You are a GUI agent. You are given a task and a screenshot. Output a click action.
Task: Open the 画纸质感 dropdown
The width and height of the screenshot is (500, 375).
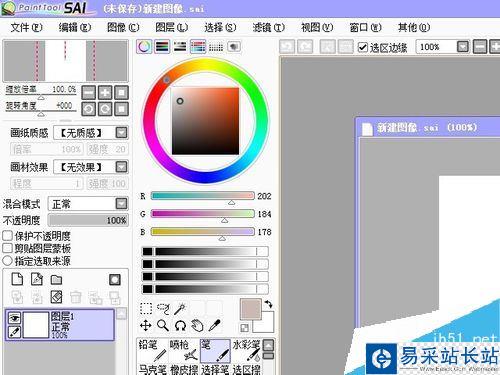[121, 133]
